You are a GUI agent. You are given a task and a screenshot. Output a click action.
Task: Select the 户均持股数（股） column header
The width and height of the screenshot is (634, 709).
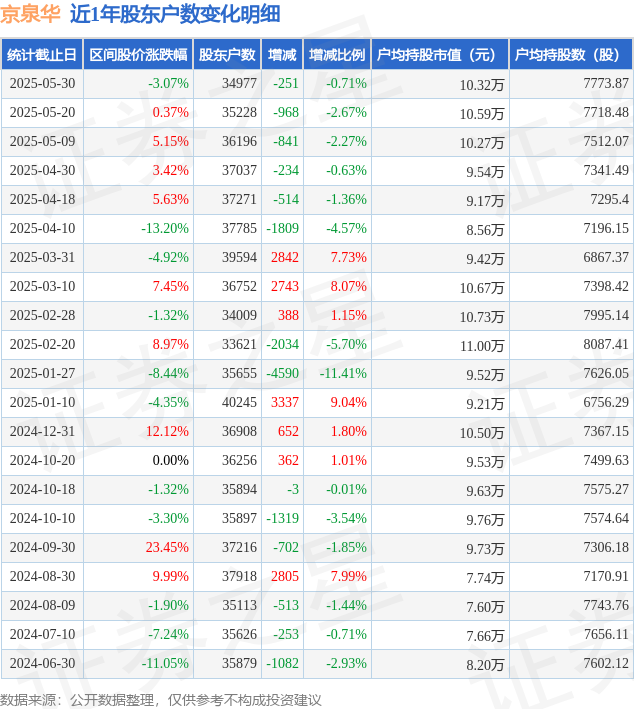coord(571,55)
